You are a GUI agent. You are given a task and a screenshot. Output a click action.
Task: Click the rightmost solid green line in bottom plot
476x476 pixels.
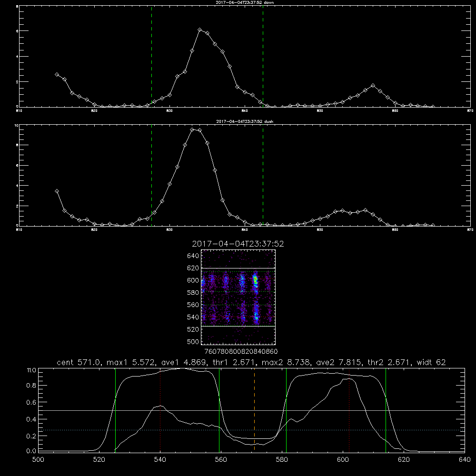pyautogui.click(x=386, y=410)
